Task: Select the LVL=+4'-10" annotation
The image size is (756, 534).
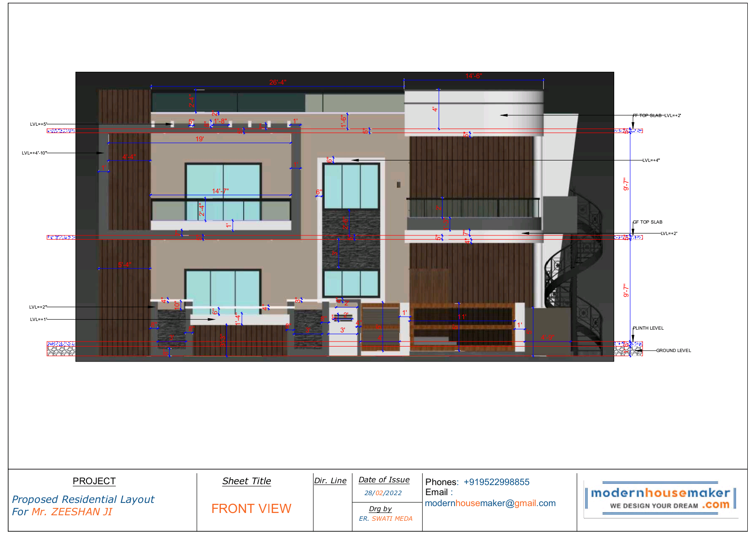Action: click(34, 153)
